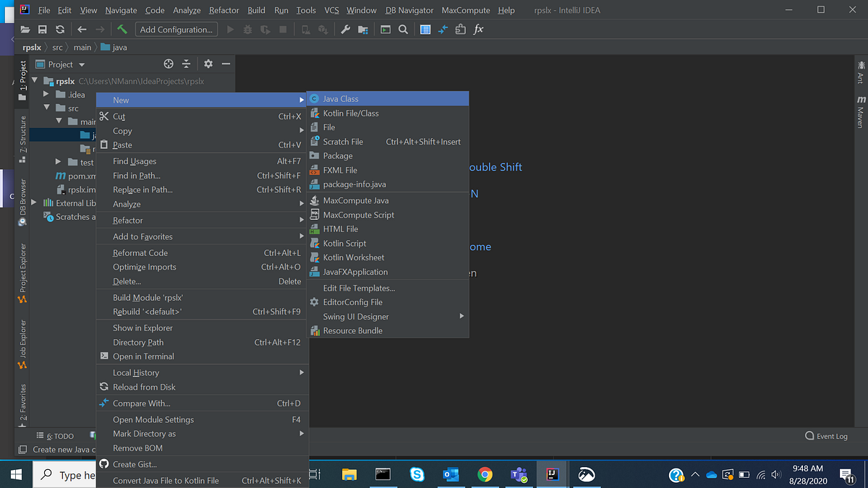Expand the test folder in Project tree
Screen dimensions: 868x488
pos(57,162)
